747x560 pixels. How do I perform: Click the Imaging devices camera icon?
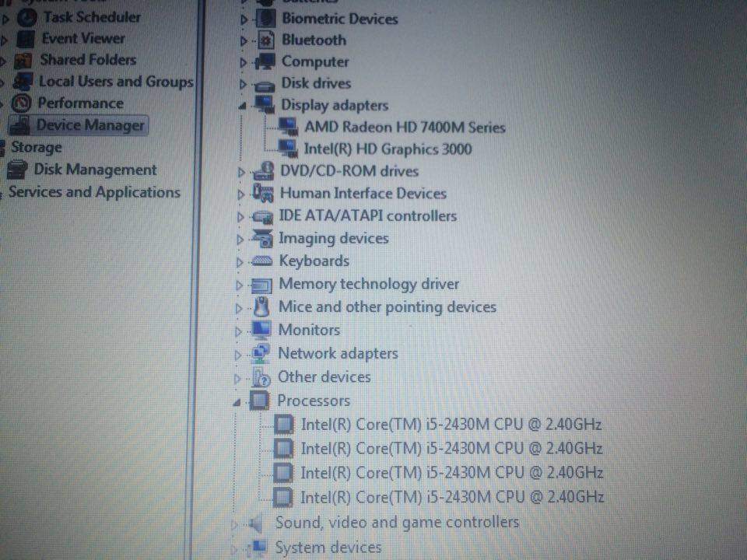click(262, 239)
